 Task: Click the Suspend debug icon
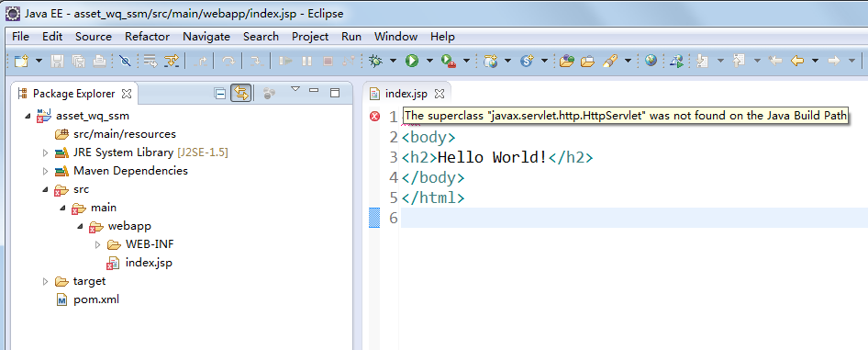click(x=306, y=61)
